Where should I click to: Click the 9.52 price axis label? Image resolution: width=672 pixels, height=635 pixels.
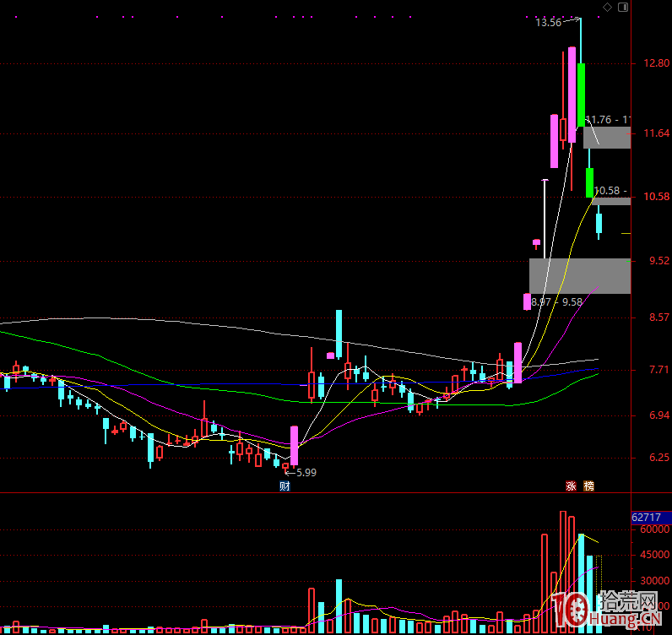pos(659,261)
